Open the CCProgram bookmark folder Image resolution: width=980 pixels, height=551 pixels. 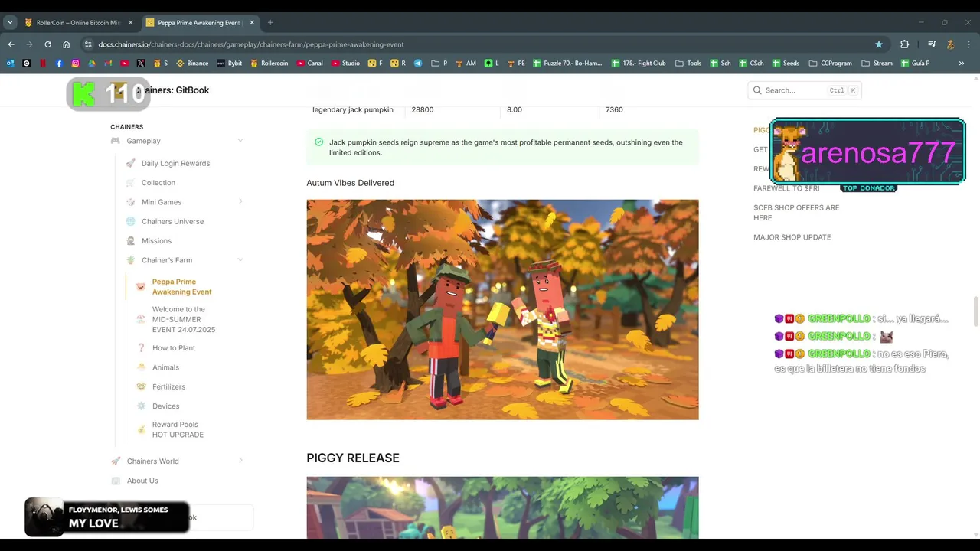(x=830, y=64)
